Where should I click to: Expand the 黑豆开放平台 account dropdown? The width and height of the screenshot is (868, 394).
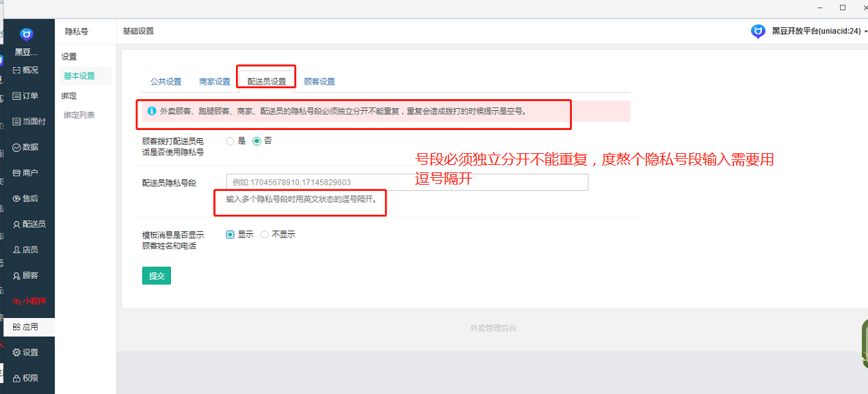point(820,31)
